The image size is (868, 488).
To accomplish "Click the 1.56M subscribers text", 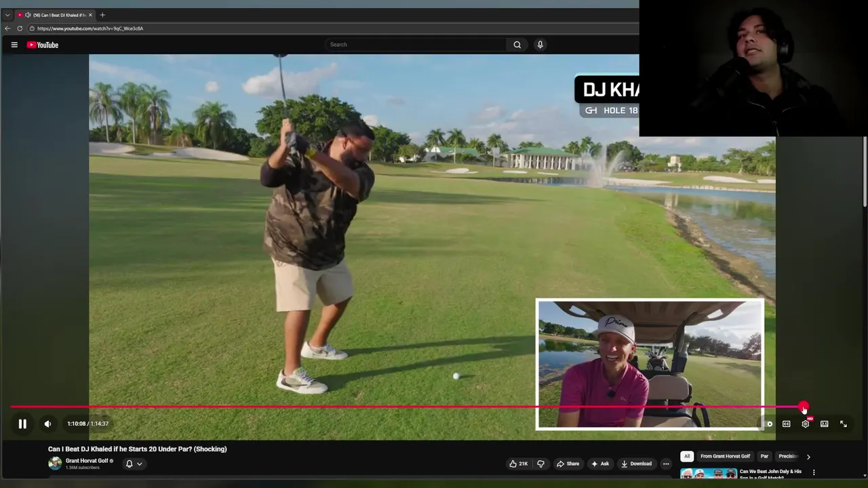I will (83, 468).
